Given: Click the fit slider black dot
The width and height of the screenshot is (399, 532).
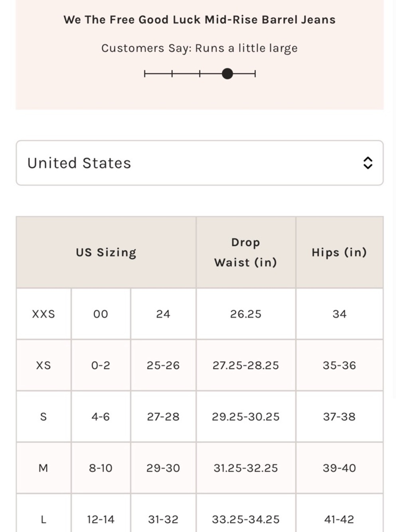Looking at the screenshot, I should tap(227, 74).
